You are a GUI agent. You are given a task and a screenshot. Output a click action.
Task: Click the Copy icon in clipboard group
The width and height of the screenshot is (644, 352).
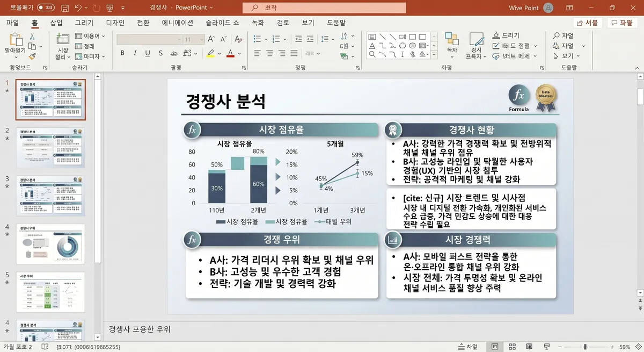point(32,46)
